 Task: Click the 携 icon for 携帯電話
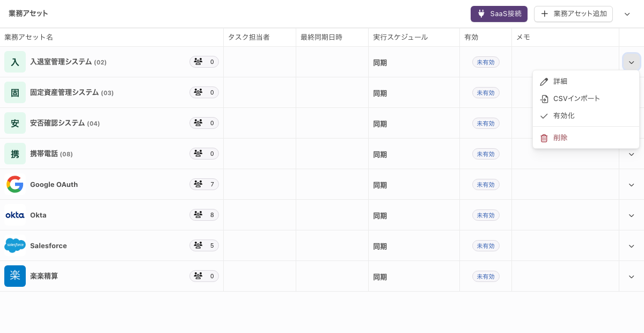point(15,154)
